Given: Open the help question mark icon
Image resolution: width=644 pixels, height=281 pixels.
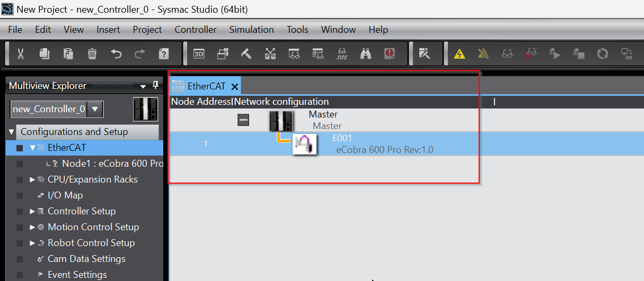Looking at the screenshot, I should 164,53.
